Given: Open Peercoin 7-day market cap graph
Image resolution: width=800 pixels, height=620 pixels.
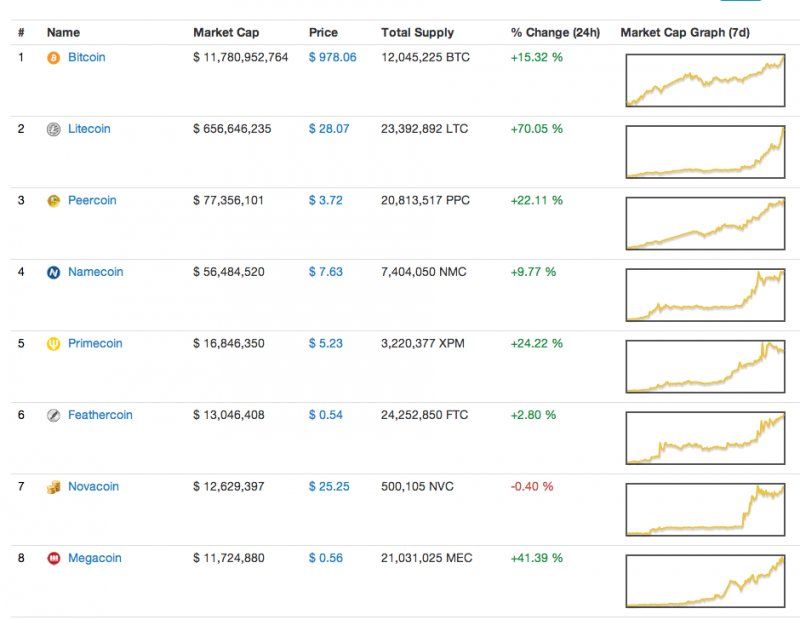Looking at the screenshot, I should (705, 223).
